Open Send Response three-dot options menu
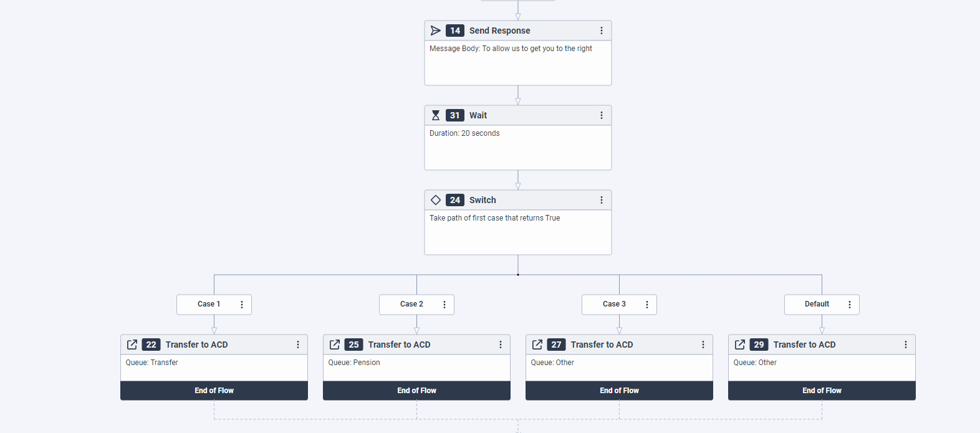The width and height of the screenshot is (980, 433). (602, 31)
